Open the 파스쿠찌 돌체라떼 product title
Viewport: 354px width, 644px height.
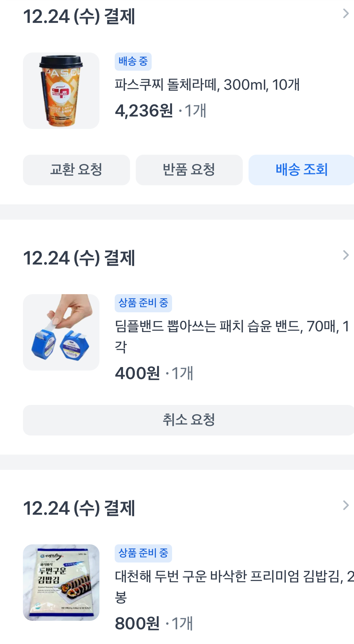tap(207, 85)
